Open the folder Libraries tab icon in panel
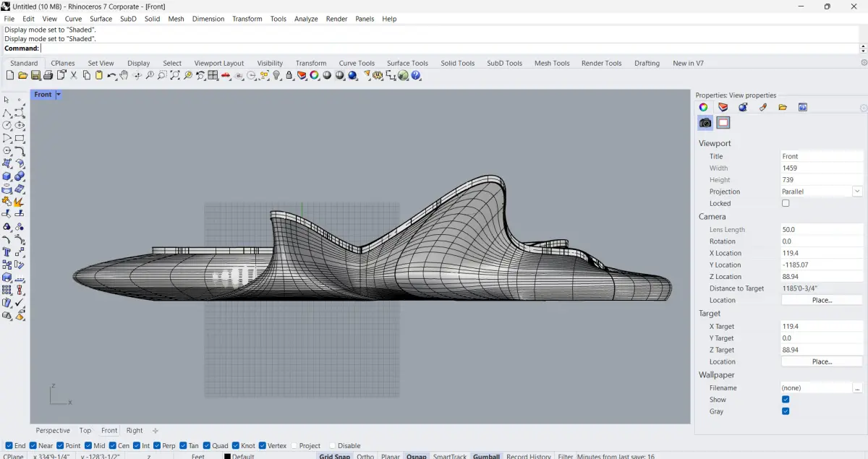Viewport: 868px width, 459px height. point(783,107)
